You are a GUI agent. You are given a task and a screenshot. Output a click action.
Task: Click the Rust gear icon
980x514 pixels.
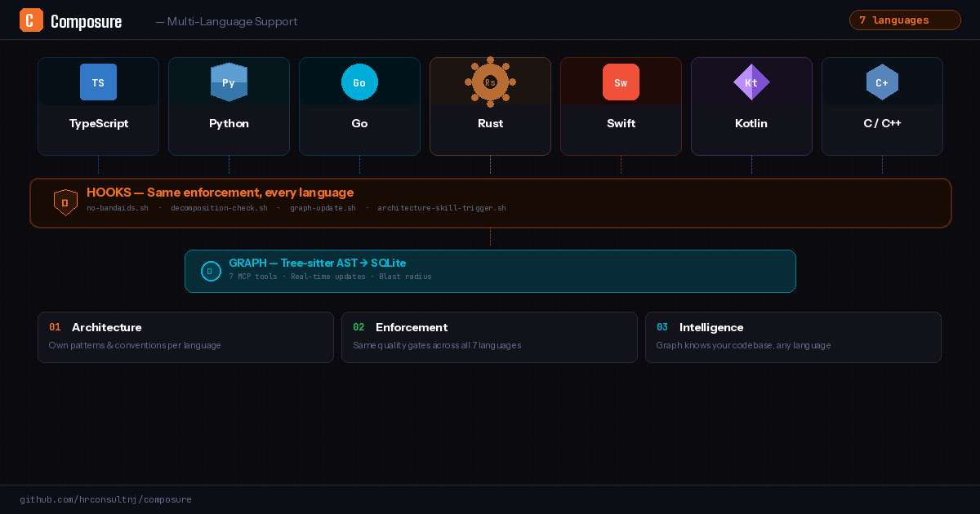tap(490, 82)
